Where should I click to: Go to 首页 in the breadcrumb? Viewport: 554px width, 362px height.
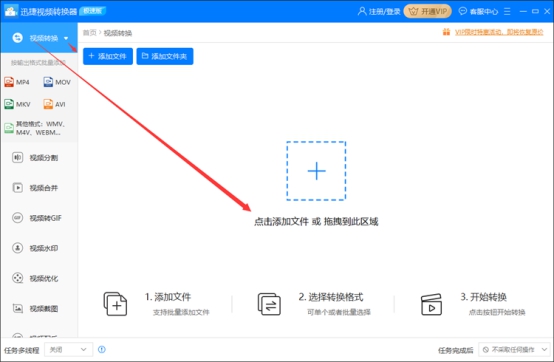[89, 33]
